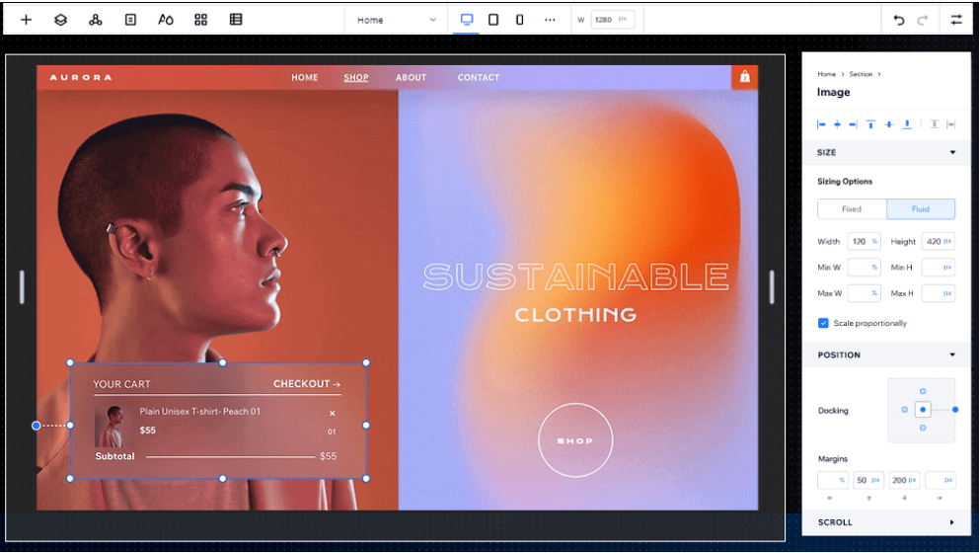Click the Min W input field

pos(864,267)
